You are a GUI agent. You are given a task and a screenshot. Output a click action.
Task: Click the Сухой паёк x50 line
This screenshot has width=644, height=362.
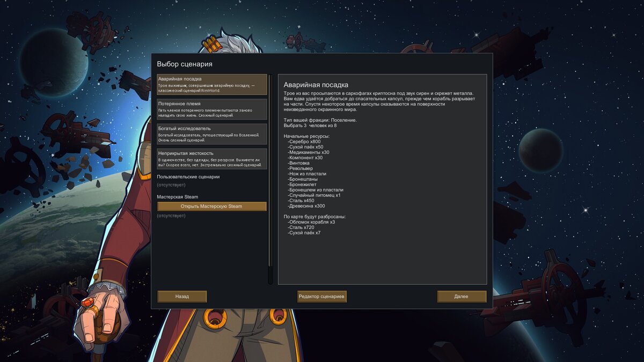click(305, 147)
